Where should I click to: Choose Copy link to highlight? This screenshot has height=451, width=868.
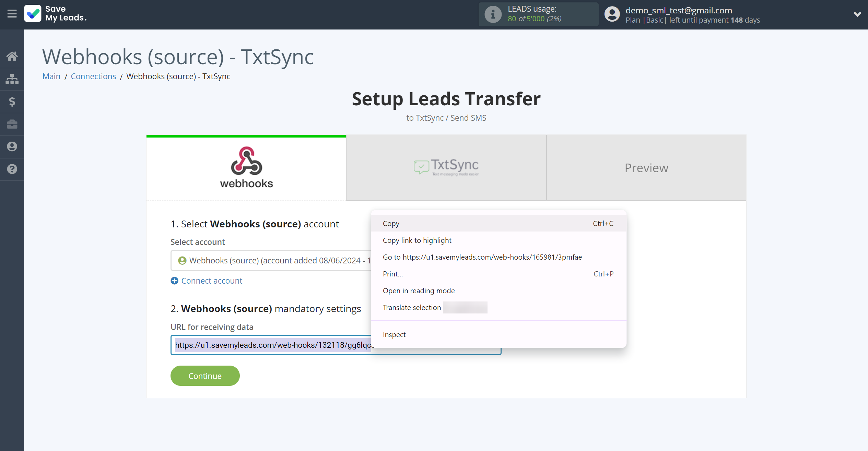point(498,240)
